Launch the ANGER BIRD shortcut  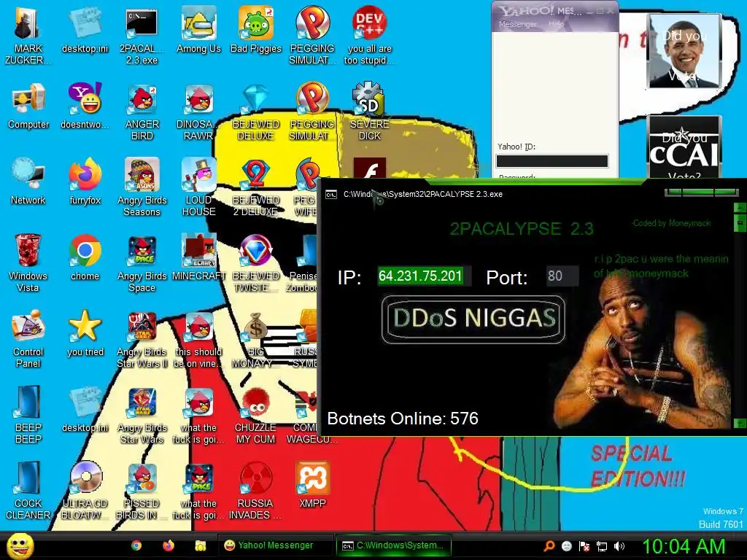142,112
